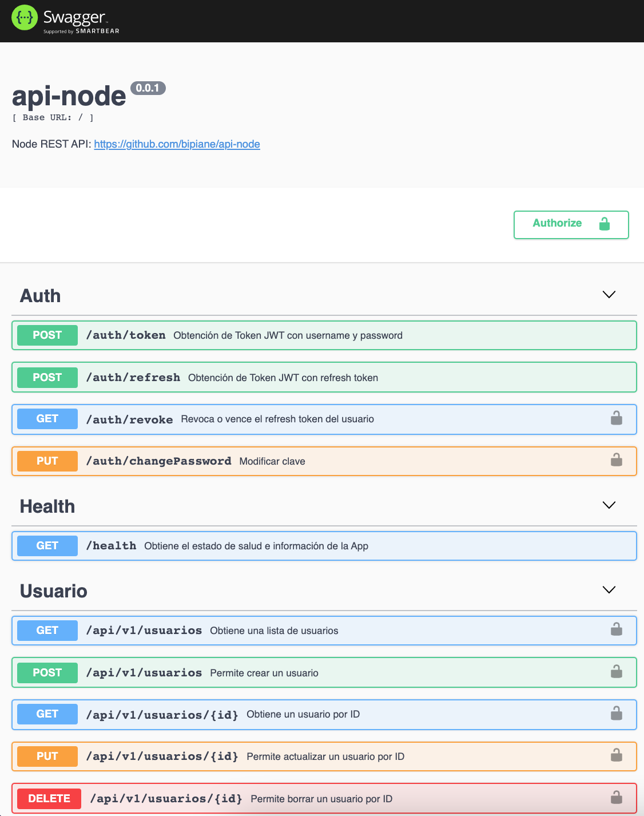The height and width of the screenshot is (816, 644).
Task: Click the 0.0.1 version badge
Action: tap(148, 88)
